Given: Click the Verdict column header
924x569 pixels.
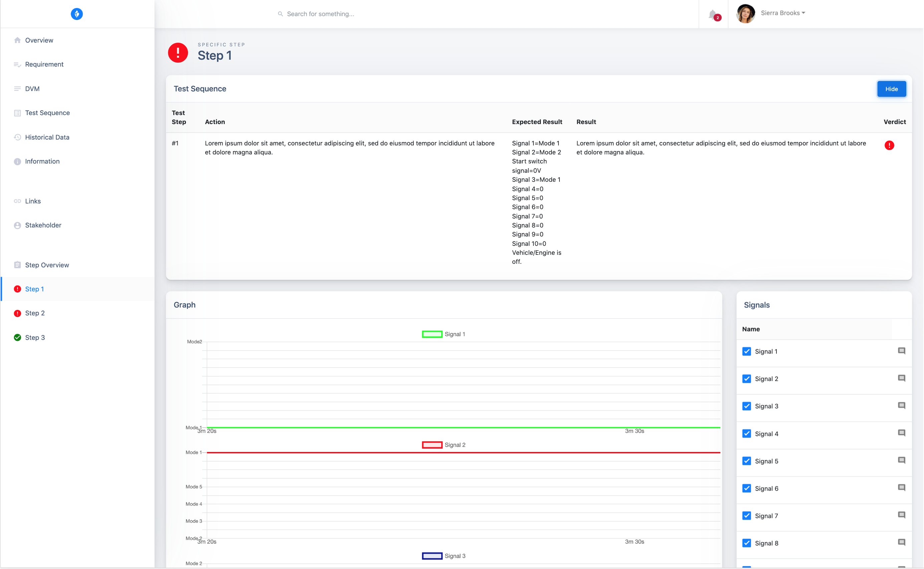Looking at the screenshot, I should point(895,122).
